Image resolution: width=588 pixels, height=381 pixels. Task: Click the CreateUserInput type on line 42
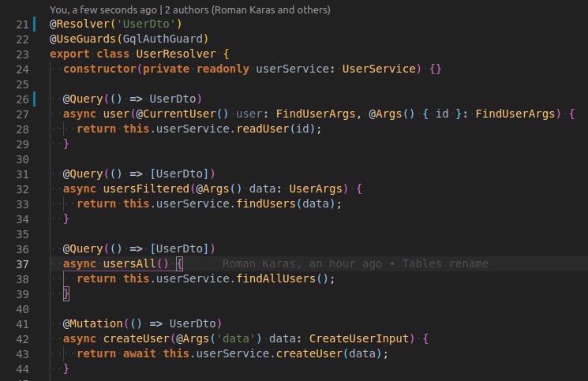coord(359,338)
